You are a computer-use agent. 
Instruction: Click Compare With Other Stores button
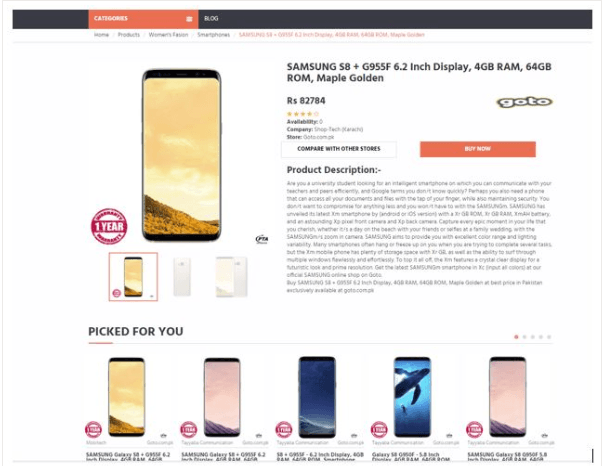pos(339,149)
